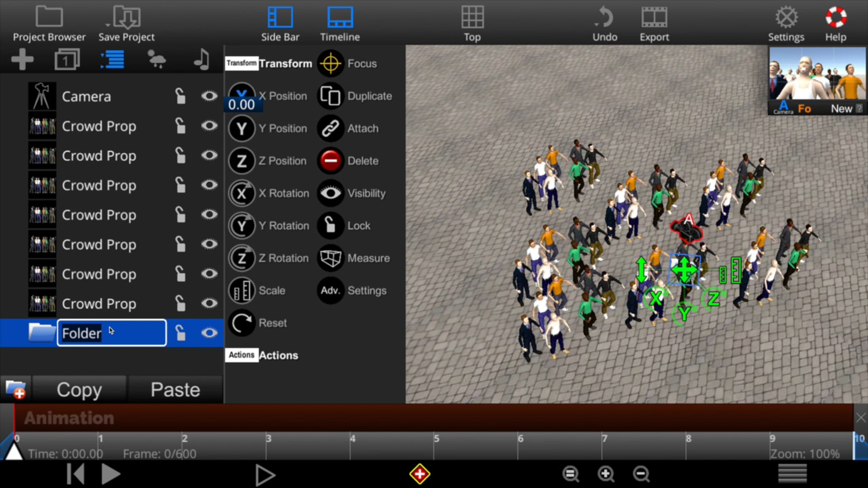Switch to the weather environment tab
This screenshot has height=488, width=868.
(156, 59)
